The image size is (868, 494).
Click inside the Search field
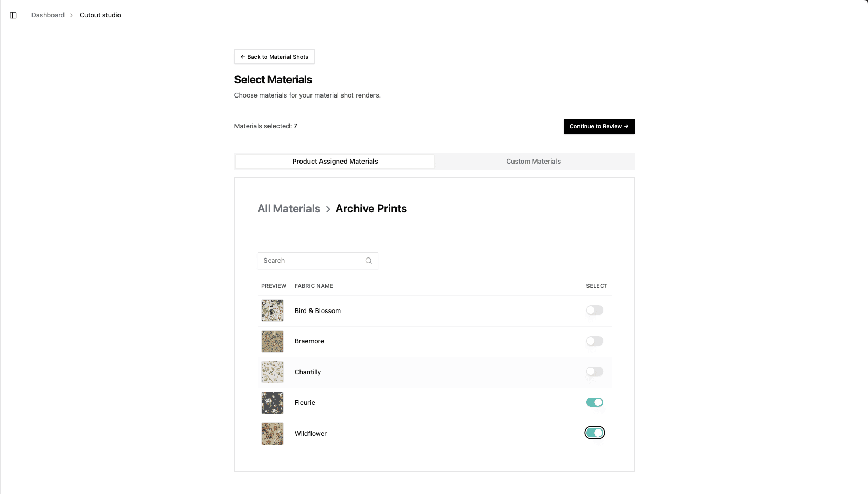point(309,261)
